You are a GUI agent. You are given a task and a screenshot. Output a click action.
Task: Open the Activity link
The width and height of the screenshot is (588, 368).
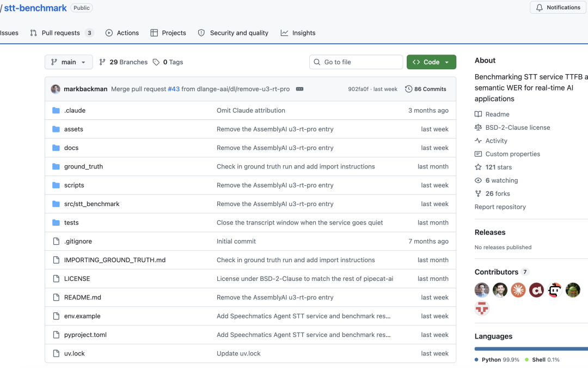coord(491,141)
